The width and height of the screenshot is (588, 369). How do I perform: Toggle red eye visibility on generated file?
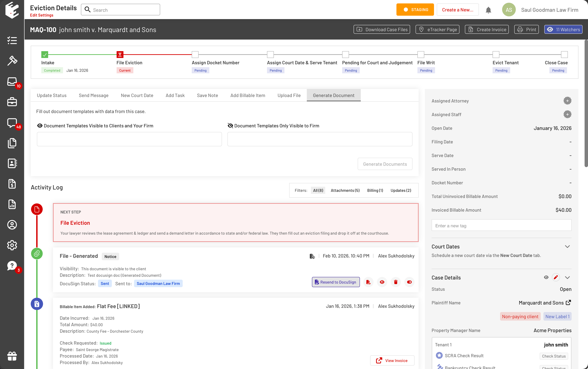coord(382,282)
